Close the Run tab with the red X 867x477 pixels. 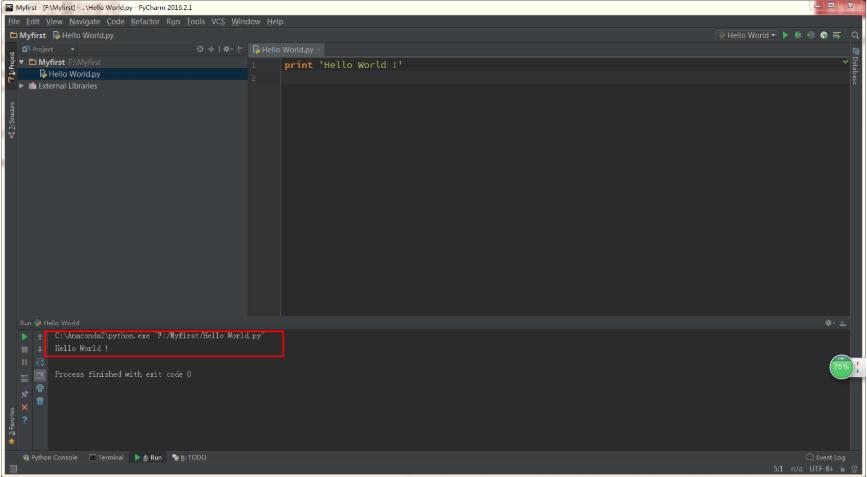coord(24,407)
